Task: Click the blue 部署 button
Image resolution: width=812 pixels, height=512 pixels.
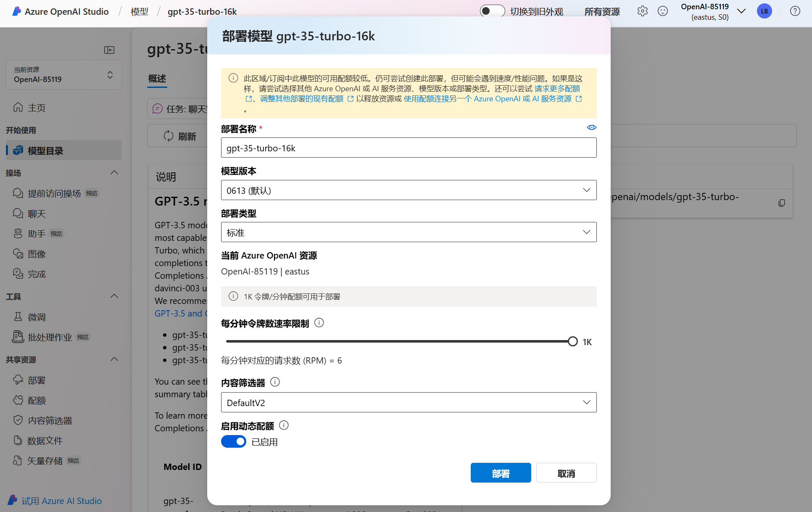Action: (x=501, y=473)
